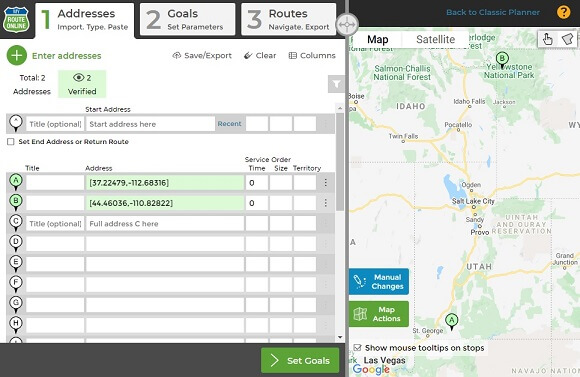Open Back to Classic Planner link
This screenshot has width=580, height=377.
tap(493, 12)
